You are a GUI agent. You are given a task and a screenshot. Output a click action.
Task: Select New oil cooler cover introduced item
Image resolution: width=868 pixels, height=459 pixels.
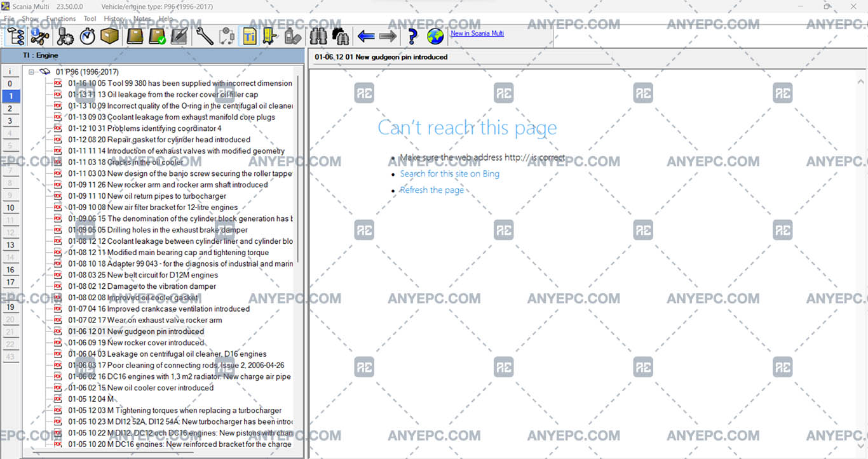(x=141, y=388)
